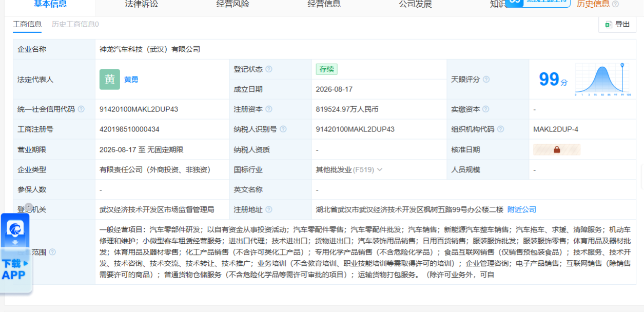Click help icon beside 注册资本

269,109
